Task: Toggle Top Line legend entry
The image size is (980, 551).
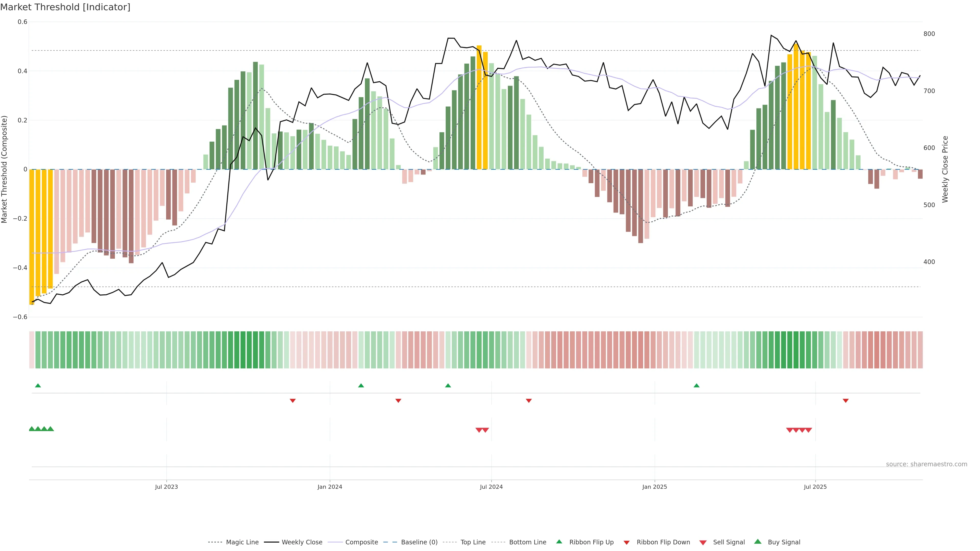Action: click(x=473, y=542)
